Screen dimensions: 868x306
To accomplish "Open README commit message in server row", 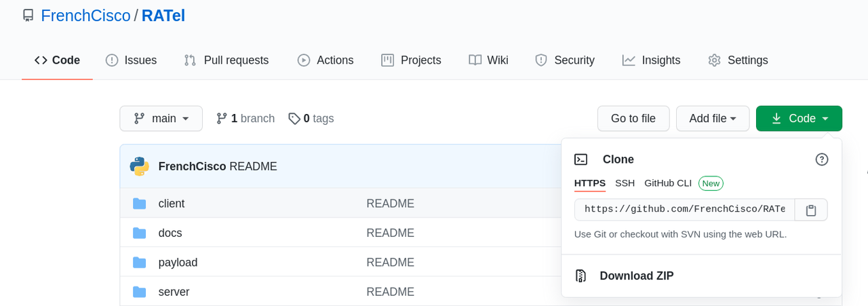I will [x=391, y=292].
